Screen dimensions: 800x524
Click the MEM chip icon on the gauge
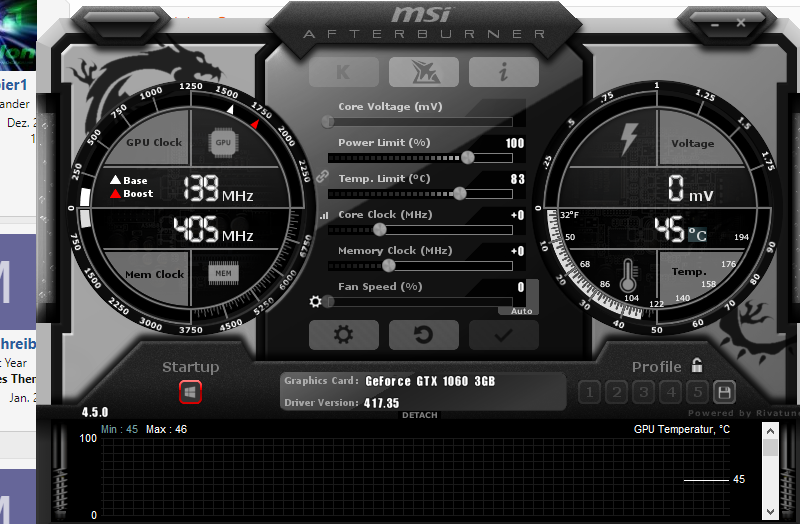[x=223, y=273]
